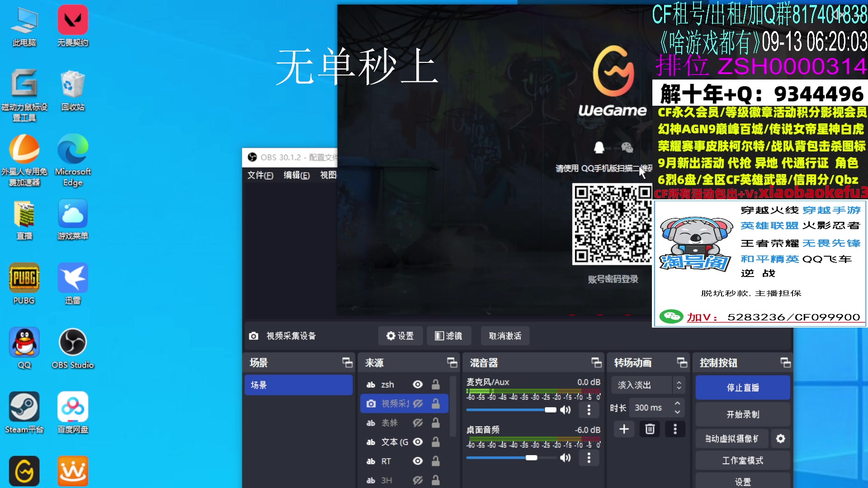Toggle lock on 表妹 source
The height and width of the screenshot is (488, 868).
coord(435,423)
